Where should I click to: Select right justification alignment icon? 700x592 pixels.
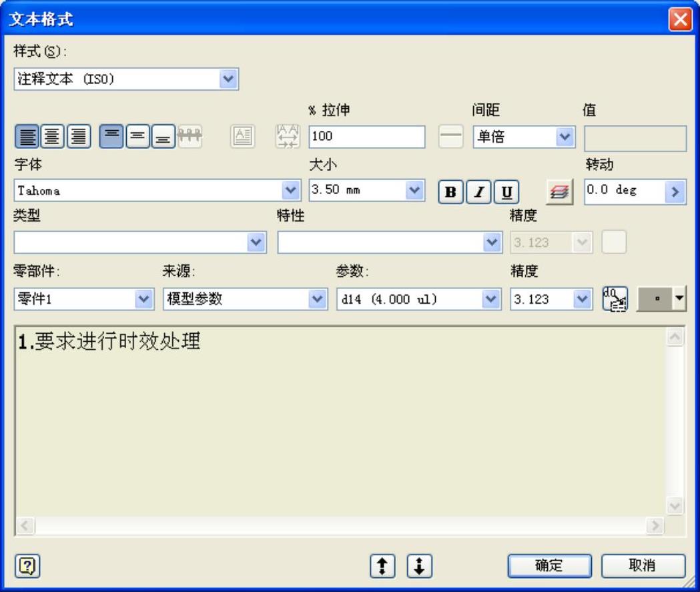point(79,136)
